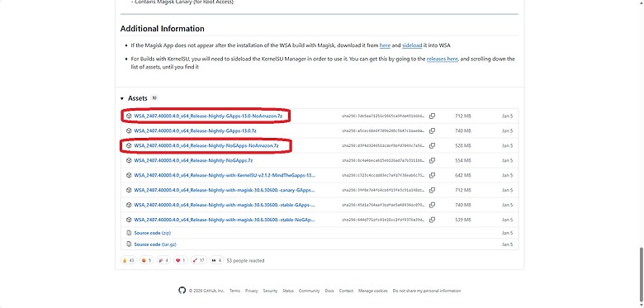Copy sha256 hash for KernelSU MindTheGapps build
Image resolution: width=644 pixels, height=308 pixels.
click(x=432, y=175)
